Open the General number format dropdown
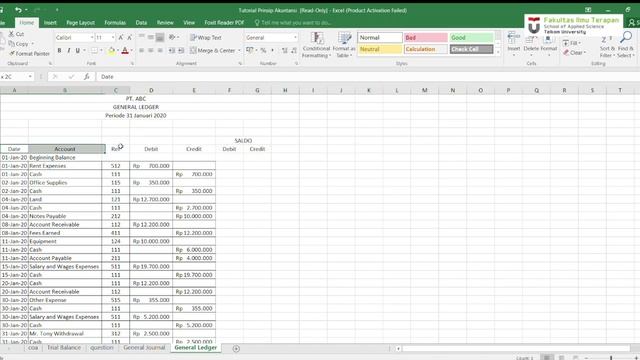Screen dimensions: 640x360 point(295,38)
